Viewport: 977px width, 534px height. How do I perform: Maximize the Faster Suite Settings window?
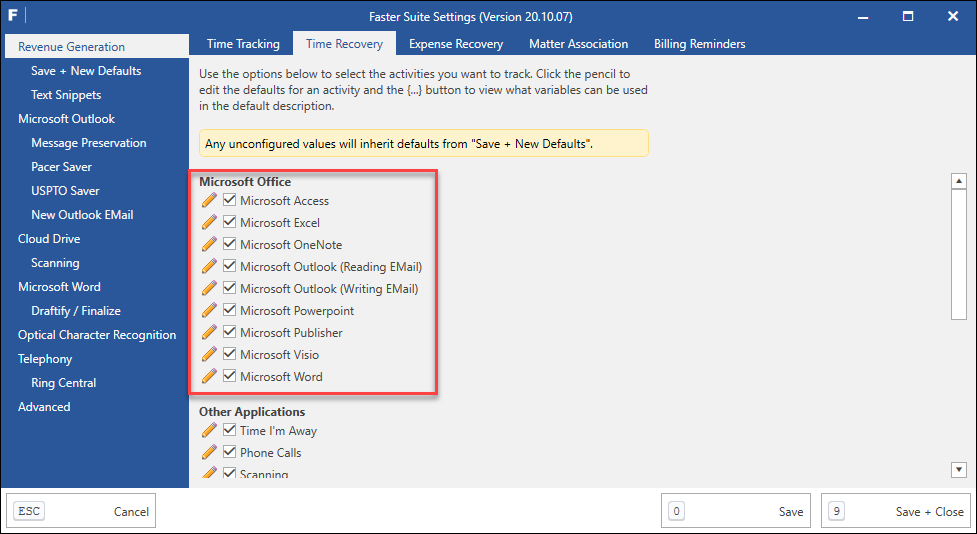pos(908,16)
